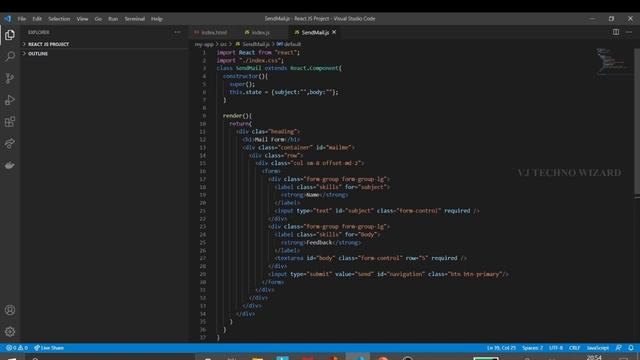Viewport: 640px width, 360px height.
Task: Open the Go menu
Action: click(98, 19)
